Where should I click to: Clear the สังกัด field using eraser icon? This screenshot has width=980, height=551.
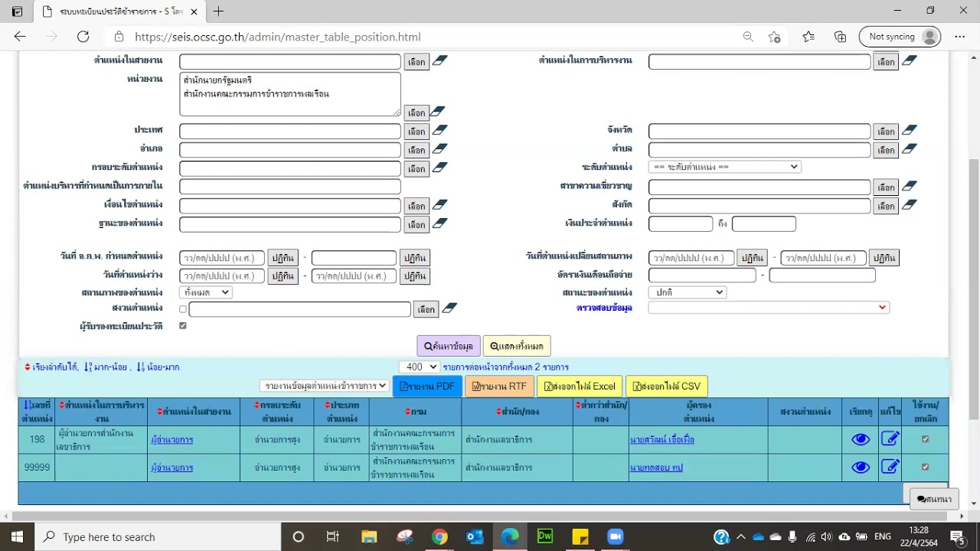[909, 204]
